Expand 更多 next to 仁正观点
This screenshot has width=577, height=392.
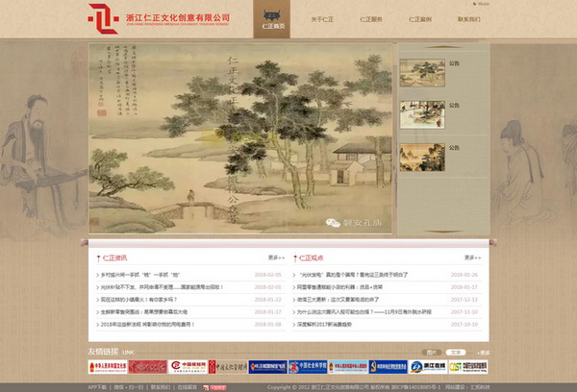(x=471, y=257)
